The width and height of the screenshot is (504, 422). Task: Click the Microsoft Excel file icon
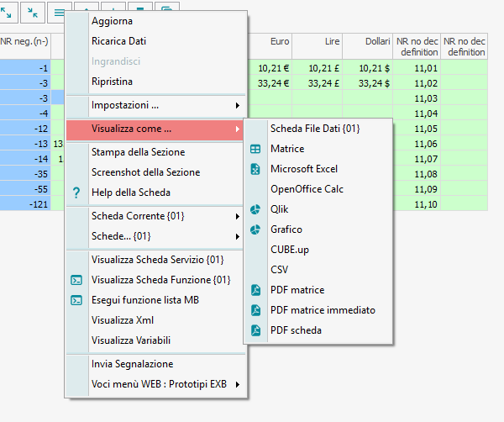tap(255, 169)
